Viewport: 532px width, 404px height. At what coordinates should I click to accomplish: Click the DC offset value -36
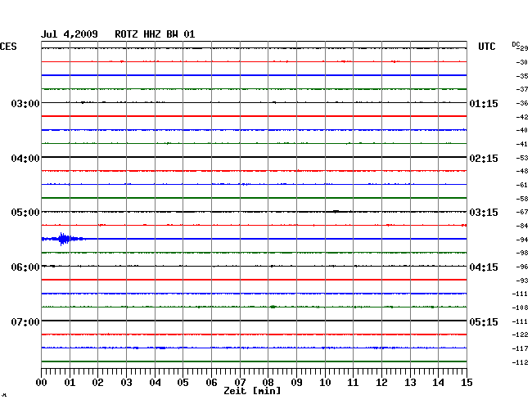click(x=522, y=103)
